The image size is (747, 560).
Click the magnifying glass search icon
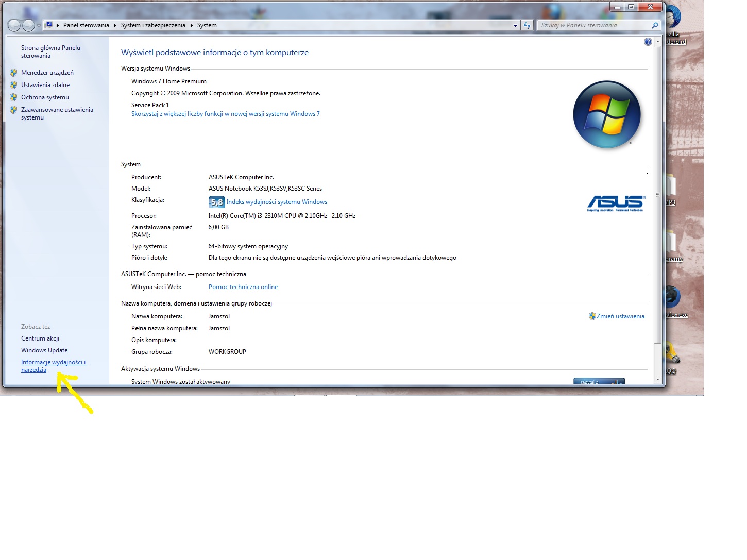pyautogui.click(x=655, y=25)
